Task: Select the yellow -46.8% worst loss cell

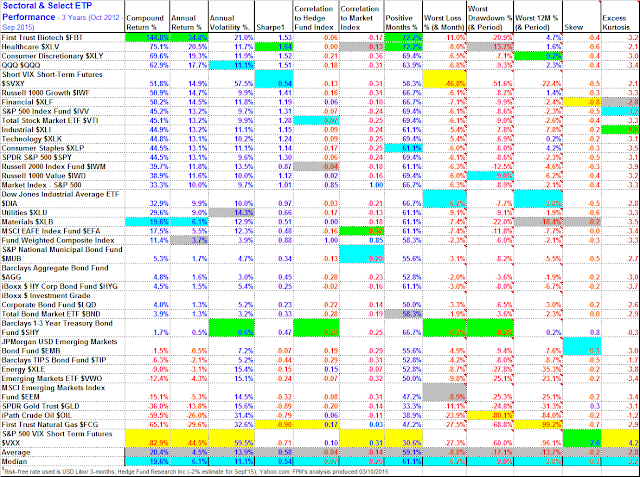Action: 445,79
